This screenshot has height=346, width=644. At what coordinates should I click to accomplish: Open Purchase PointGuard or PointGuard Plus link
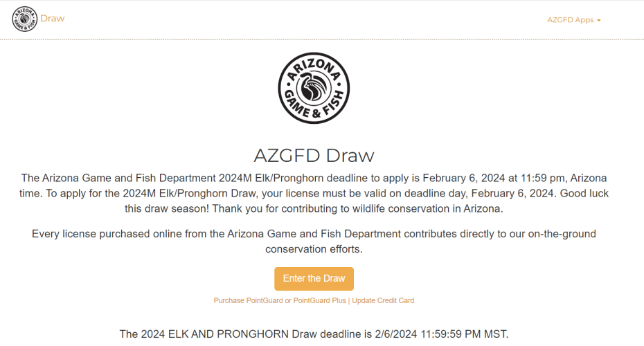pyautogui.click(x=280, y=300)
